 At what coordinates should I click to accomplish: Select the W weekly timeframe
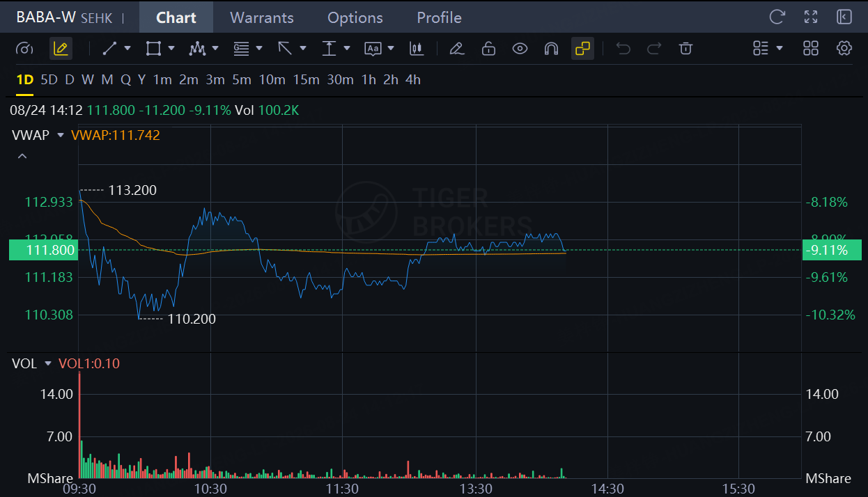pyautogui.click(x=87, y=80)
